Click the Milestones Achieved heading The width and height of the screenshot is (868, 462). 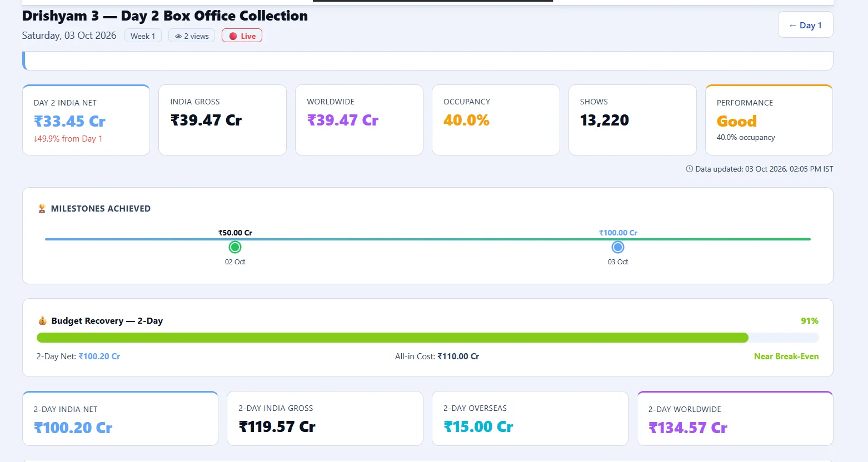coord(101,209)
